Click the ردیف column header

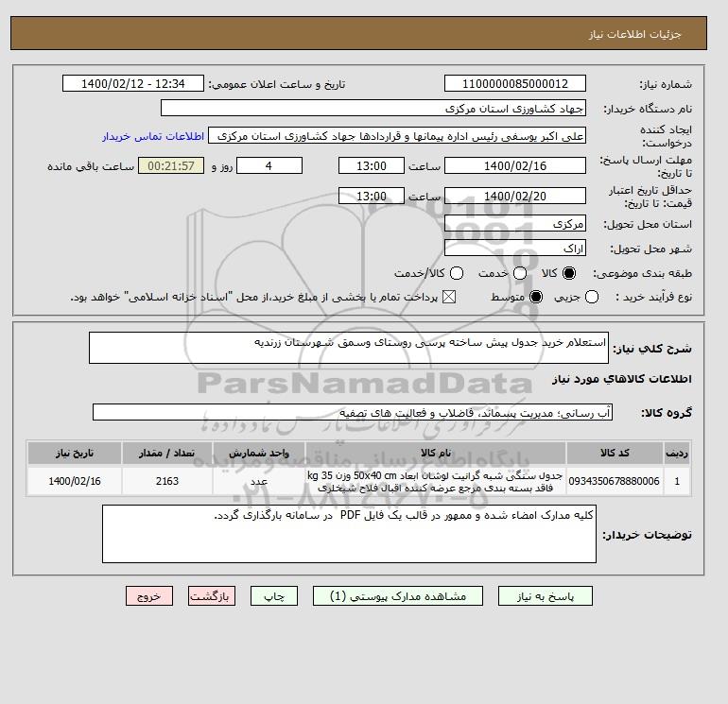[x=677, y=453]
